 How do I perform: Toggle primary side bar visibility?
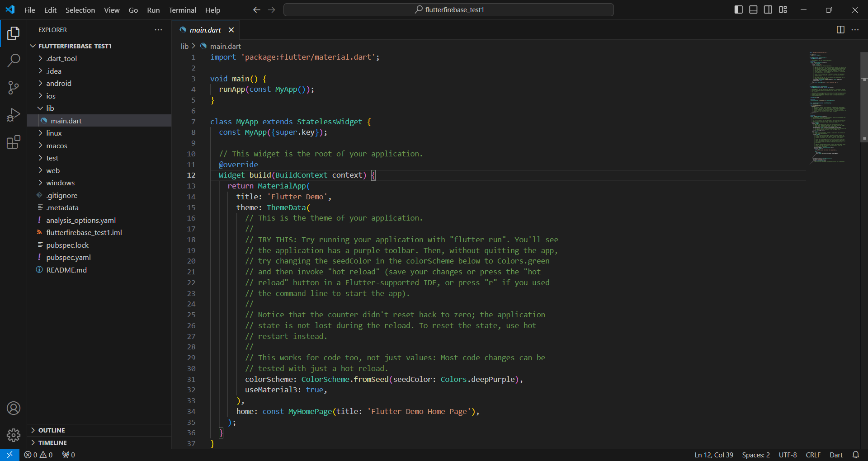(739, 9)
